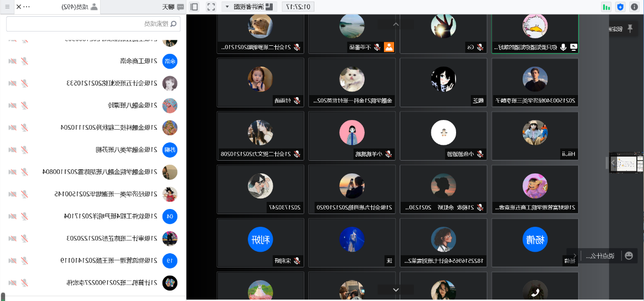Click the blue security shield icon
This screenshot has width=644, height=301.
click(x=620, y=7)
